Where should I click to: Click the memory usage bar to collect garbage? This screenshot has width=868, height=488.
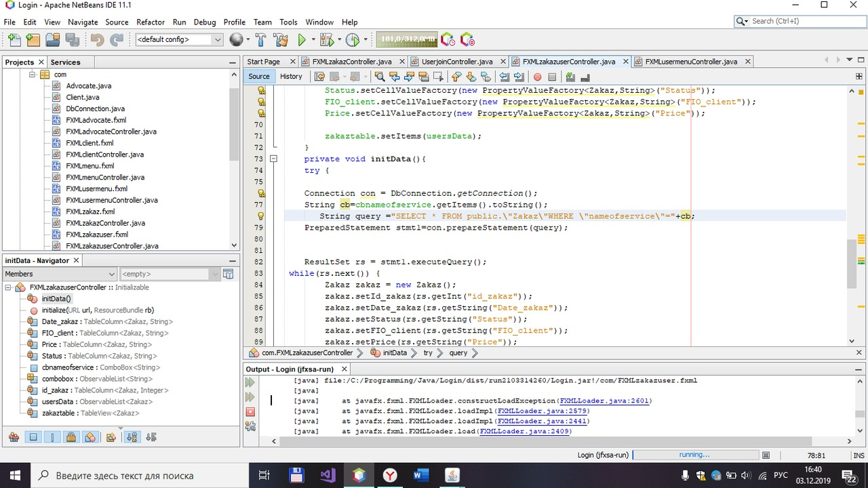(406, 39)
